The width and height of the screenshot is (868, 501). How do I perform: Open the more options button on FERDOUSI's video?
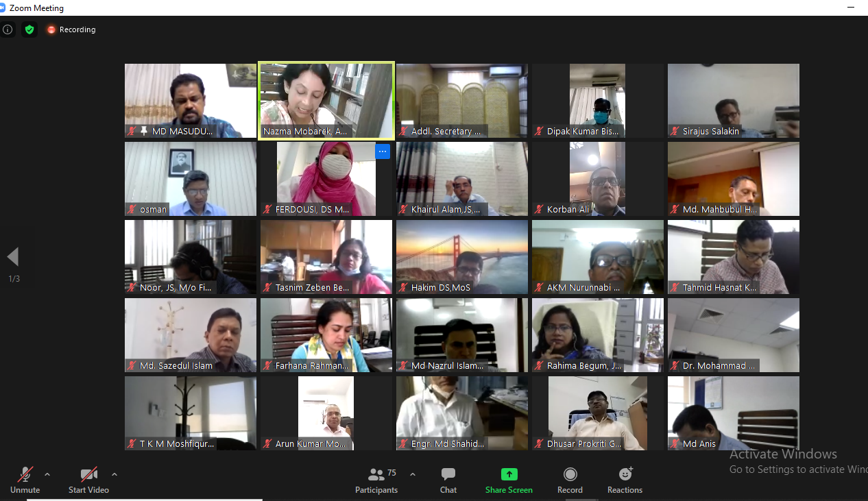[x=383, y=151]
